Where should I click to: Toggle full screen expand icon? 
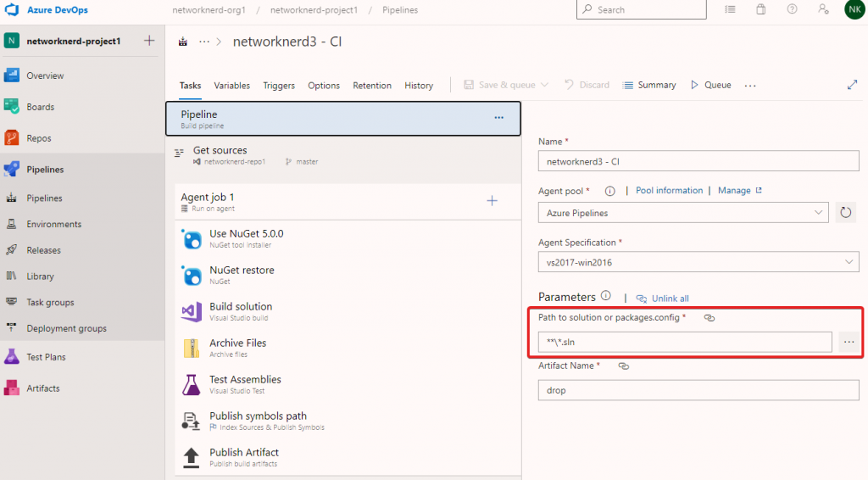coord(852,85)
